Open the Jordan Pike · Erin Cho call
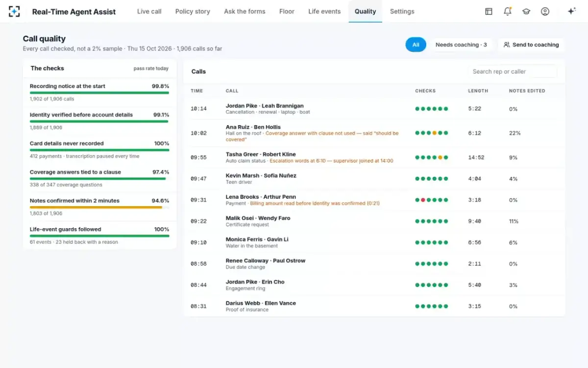 [x=374, y=285]
